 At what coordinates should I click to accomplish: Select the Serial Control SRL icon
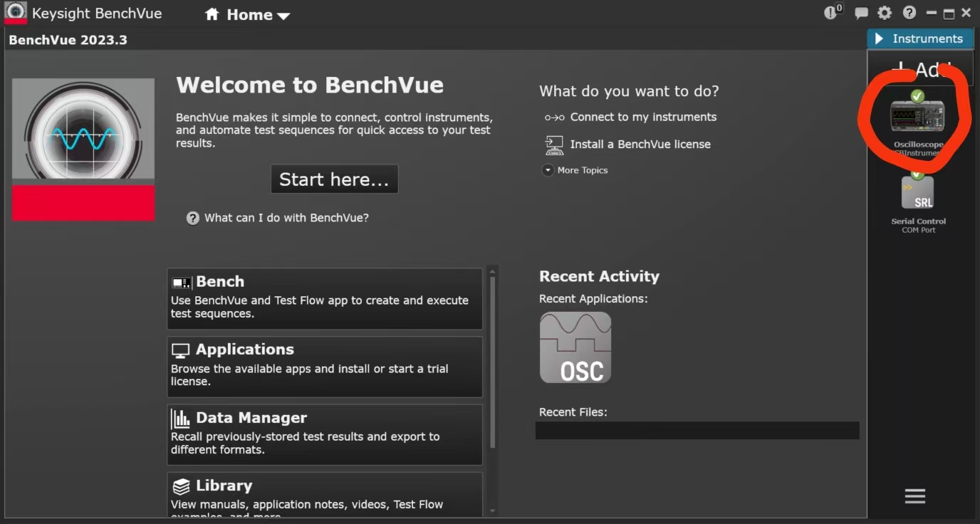point(917,192)
